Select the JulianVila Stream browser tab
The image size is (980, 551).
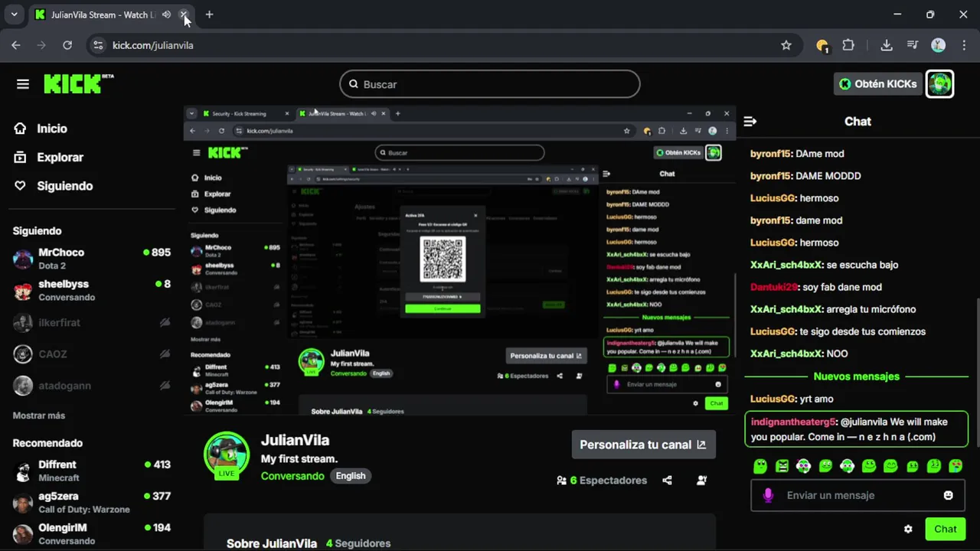click(103, 15)
